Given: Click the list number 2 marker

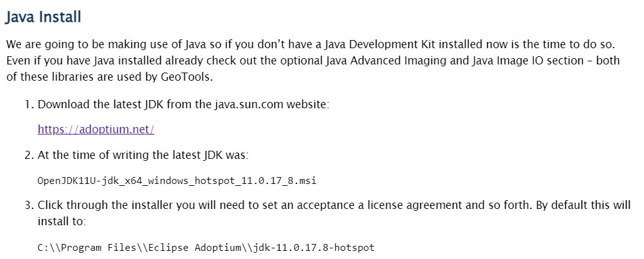Looking at the screenshot, I should click(28, 155).
